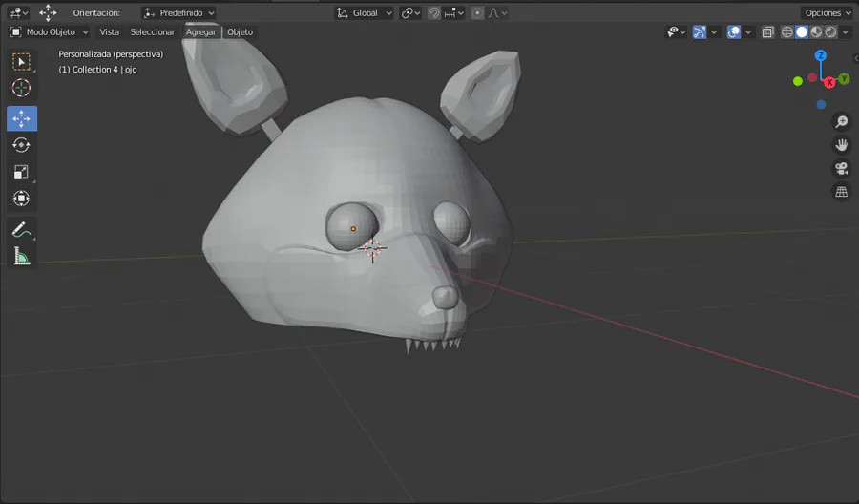Viewport: 859px width, 504px height.
Task: Open the Modo Objeto mode dropdown
Action: click(50, 32)
